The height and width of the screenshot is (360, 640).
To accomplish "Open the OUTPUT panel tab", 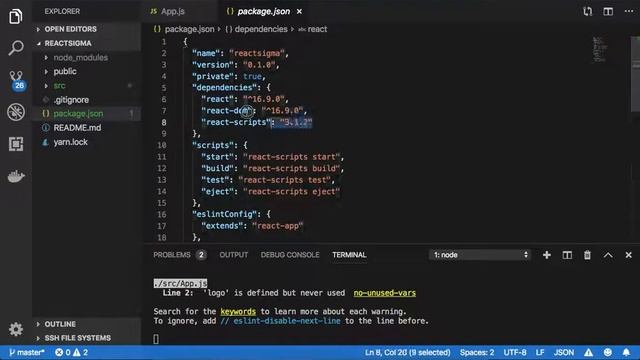I will 233,255.
